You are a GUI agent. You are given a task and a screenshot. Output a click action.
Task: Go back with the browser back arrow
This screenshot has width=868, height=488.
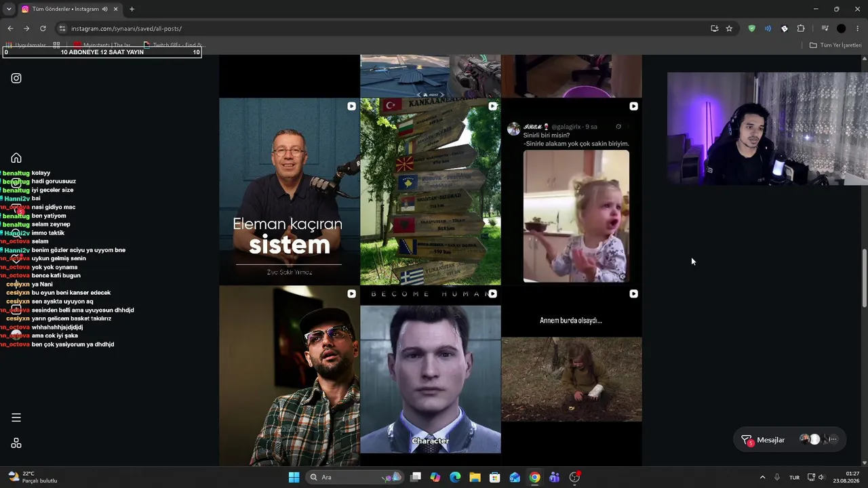point(10,28)
